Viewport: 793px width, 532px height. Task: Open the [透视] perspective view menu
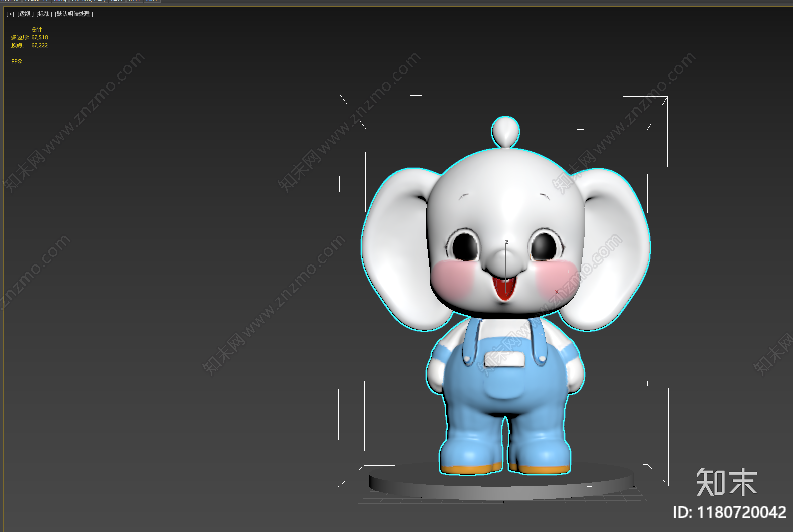[25, 14]
